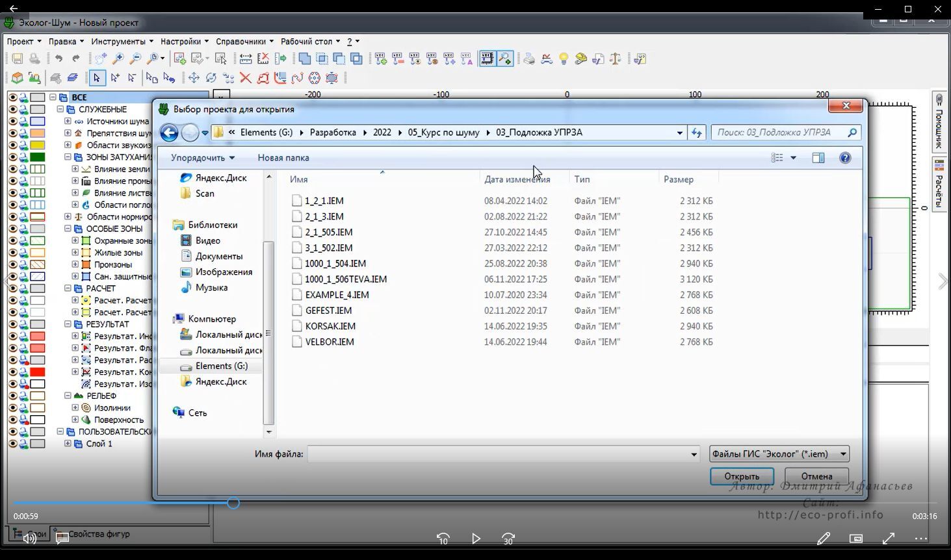Click the yellow light bulb icon
The width and height of the screenshot is (951, 560).
564,59
